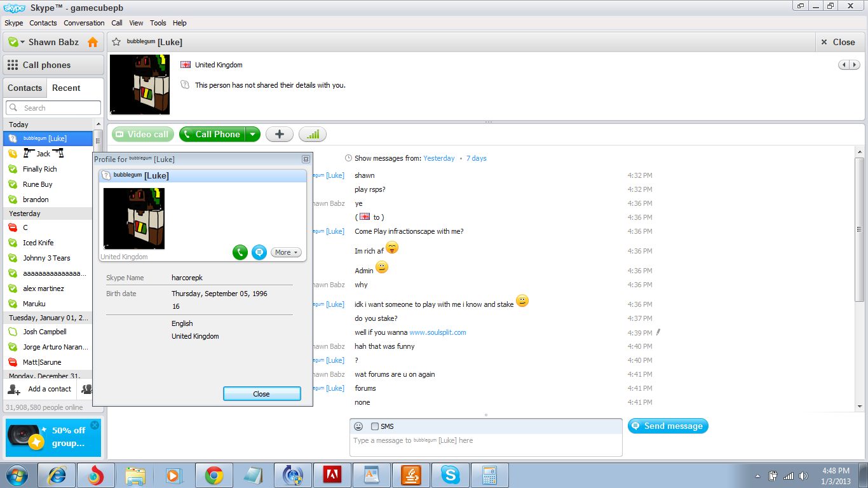Select contact Iced Knife
Screen dimensions: 868x488
[x=48, y=243]
